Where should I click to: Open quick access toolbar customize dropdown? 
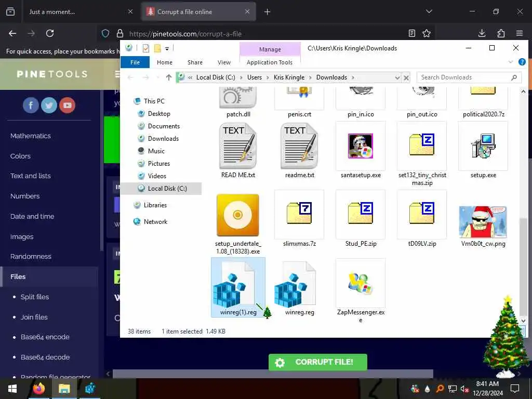[167, 49]
